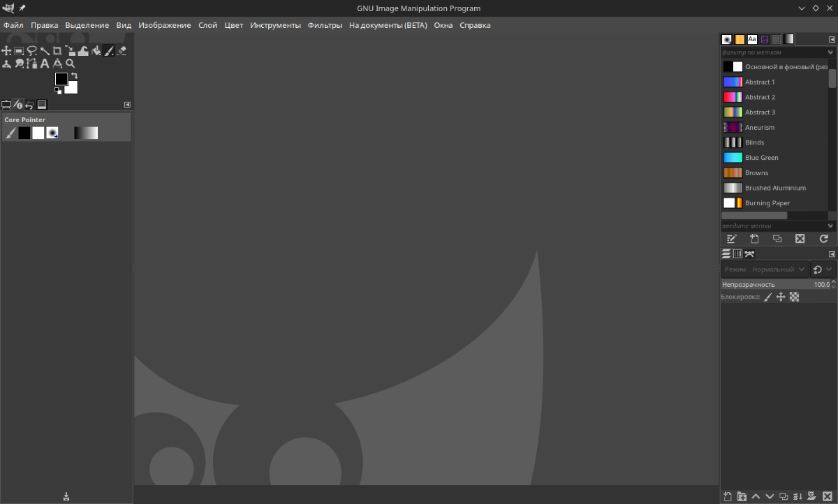This screenshot has height=504, width=838.
Task: Select the Free Select lasso tool
Action: point(31,50)
